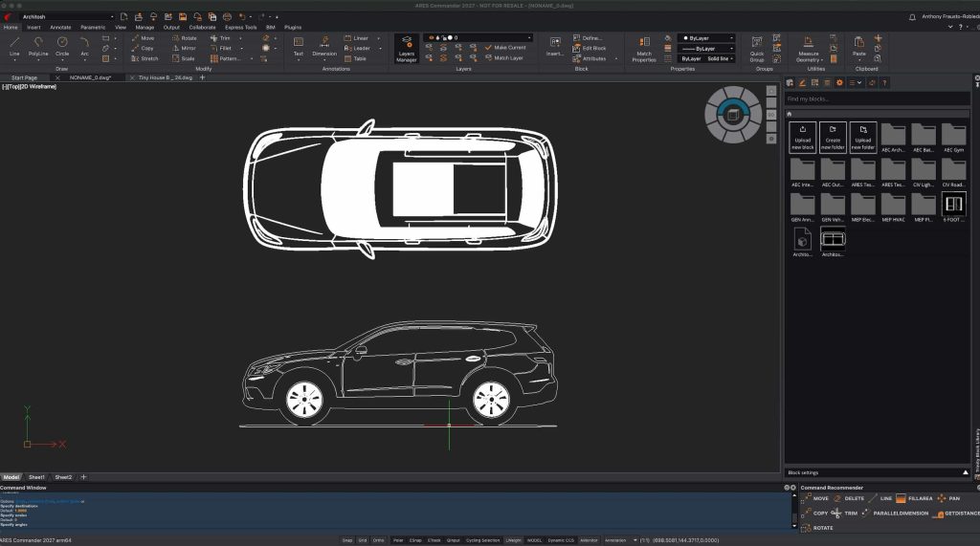Click the view navigation wheel widget
Image resolution: width=980 pixels, height=546 pixels.
click(733, 115)
